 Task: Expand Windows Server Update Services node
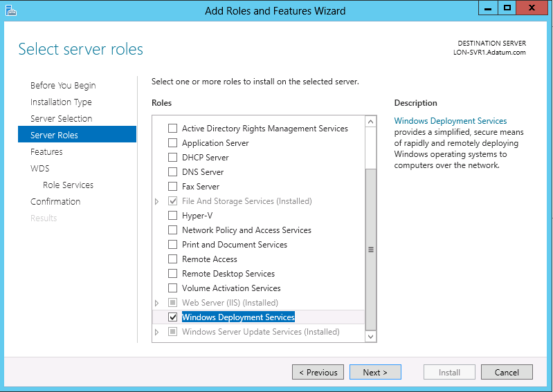(157, 332)
